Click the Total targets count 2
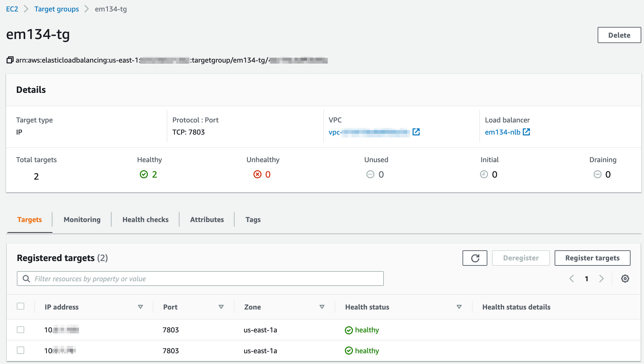644x364 pixels. [36, 176]
